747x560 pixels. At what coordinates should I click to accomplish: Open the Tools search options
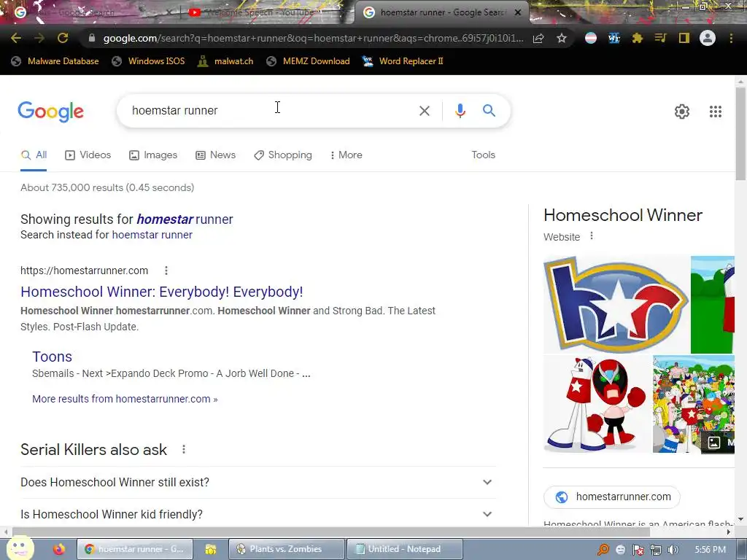(483, 155)
